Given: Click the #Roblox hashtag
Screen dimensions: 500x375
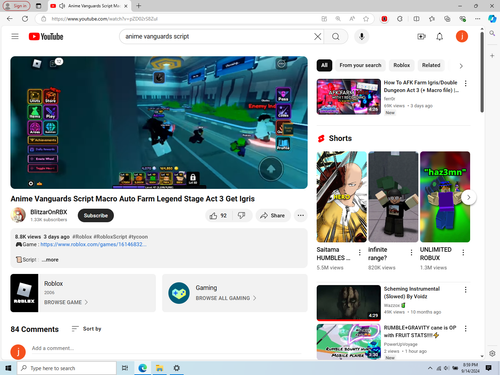Looking at the screenshot, I should click(x=82, y=237).
